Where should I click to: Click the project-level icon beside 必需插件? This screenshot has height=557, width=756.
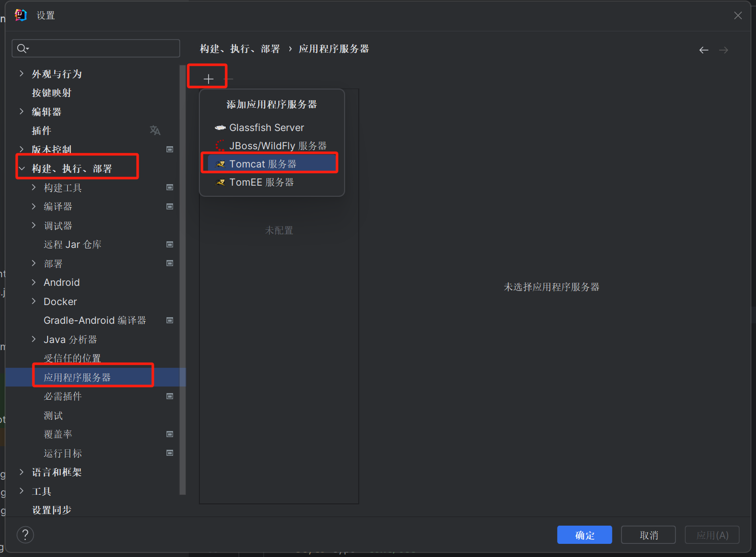pos(170,396)
